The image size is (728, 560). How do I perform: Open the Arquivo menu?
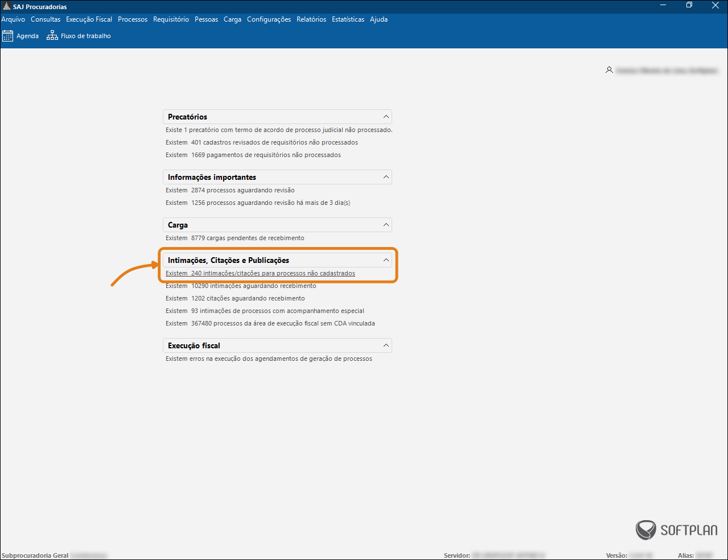pos(13,19)
